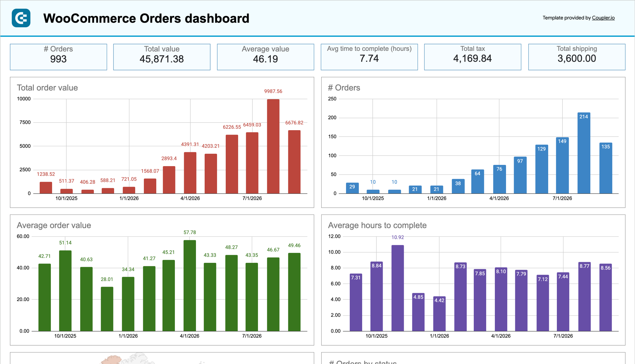This screenshot has height=364, width=635.
Task: Click the green bar labeled 45.21
Action: coord(169,296)
